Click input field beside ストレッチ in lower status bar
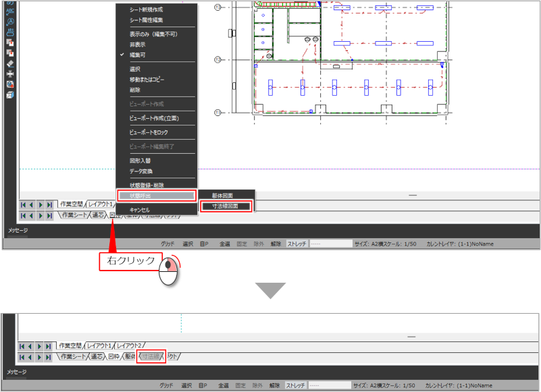Screen dimensions: 541x392 click(330, 385)
